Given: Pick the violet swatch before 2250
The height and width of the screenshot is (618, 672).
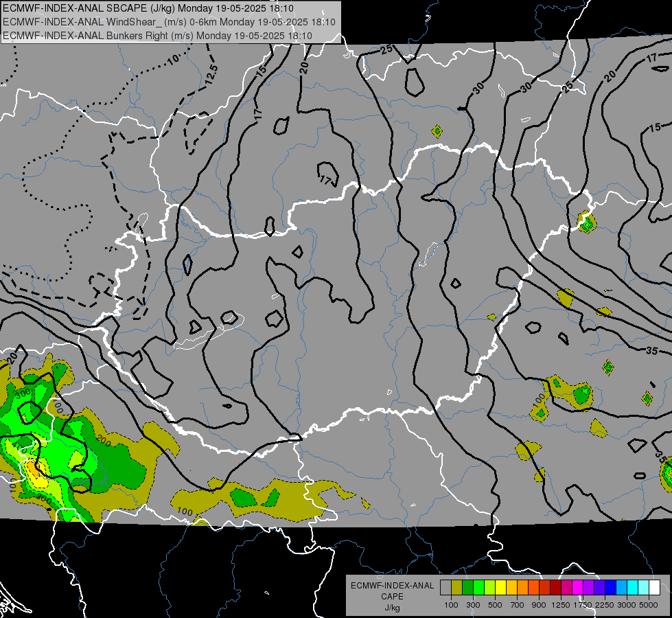Looking at the screenshot, I should point(599,588).
